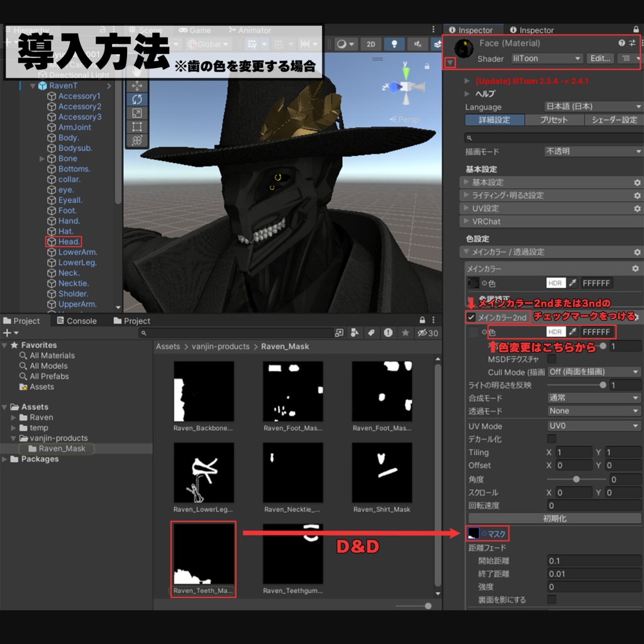Viewport: 644px width, 644px height.
Task: Switch to the Animator tab
Action: tap(249, 30)
